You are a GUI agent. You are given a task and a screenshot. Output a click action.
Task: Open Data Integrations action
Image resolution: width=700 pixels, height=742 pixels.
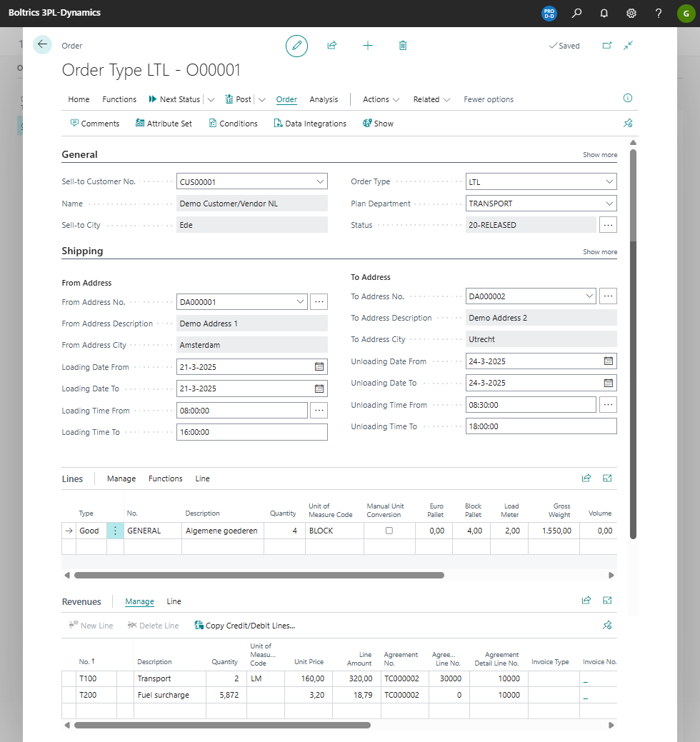(310, 124)
